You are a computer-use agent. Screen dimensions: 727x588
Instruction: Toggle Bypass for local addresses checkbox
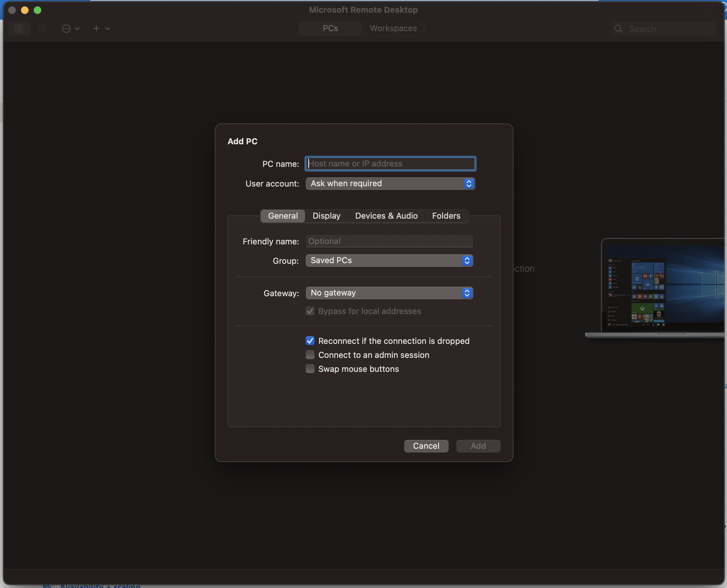tap(310, 311)
